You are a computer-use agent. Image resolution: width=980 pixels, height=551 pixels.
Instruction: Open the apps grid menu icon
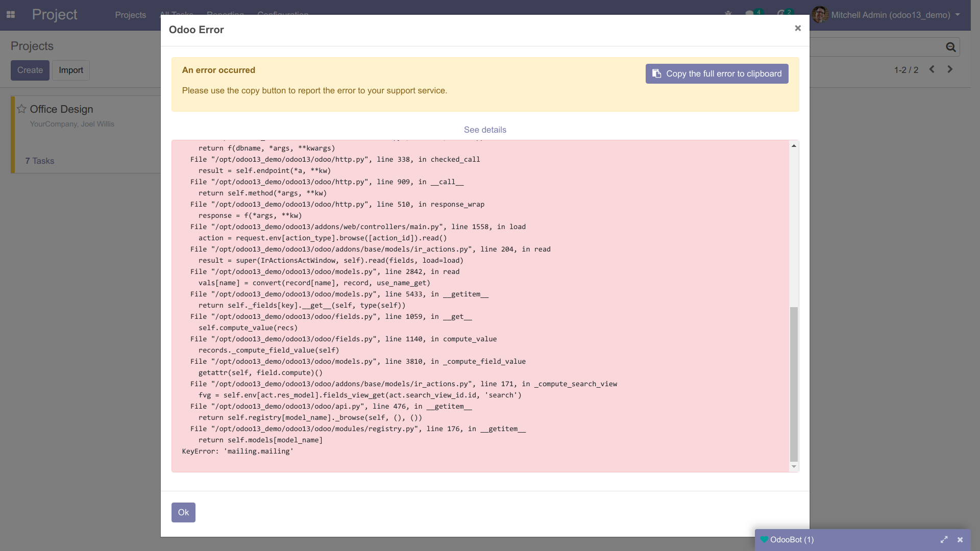[11, 15]
